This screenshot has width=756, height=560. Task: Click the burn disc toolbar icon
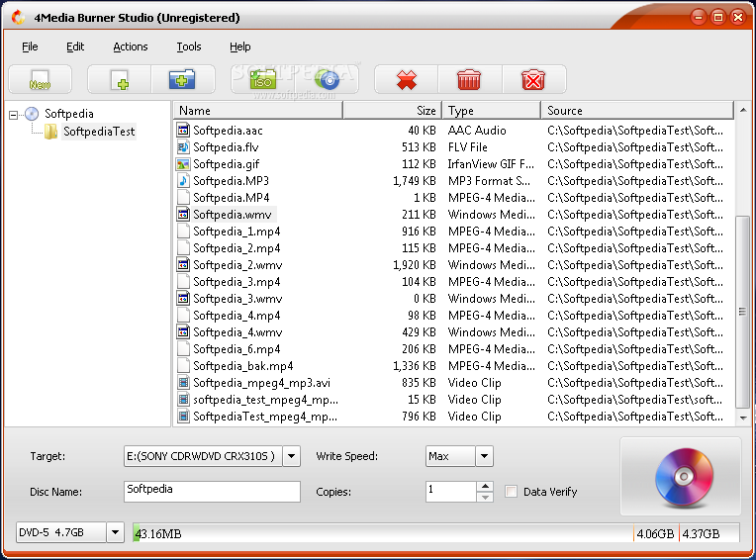pyautogui.click(x=327, y=79)
